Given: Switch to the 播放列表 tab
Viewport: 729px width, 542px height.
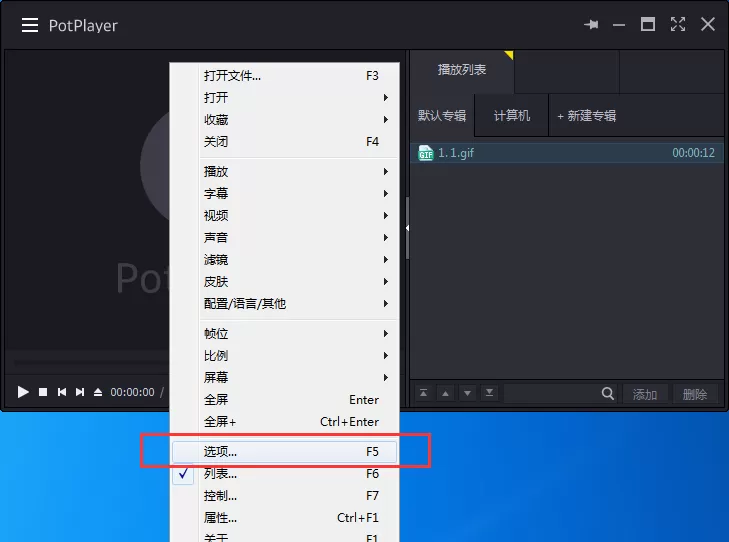Looking at the screenshot, I should pyautogui.click(x=462, y=70).
